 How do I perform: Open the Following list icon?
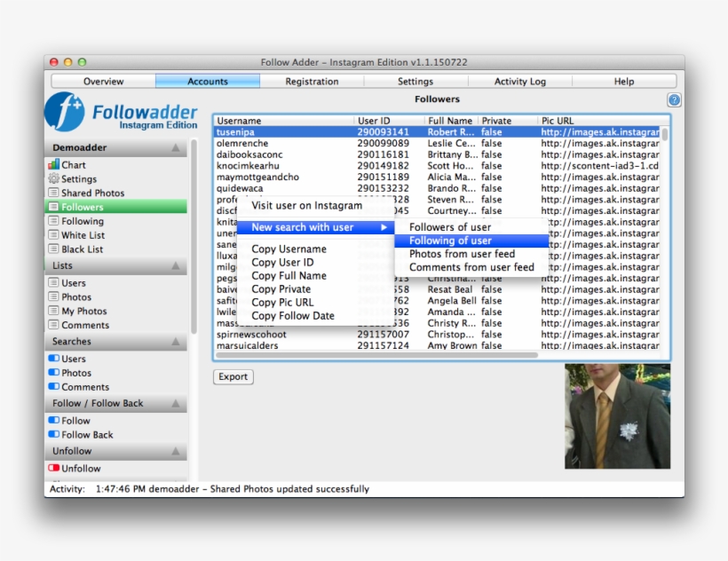(x=54, y=221)
